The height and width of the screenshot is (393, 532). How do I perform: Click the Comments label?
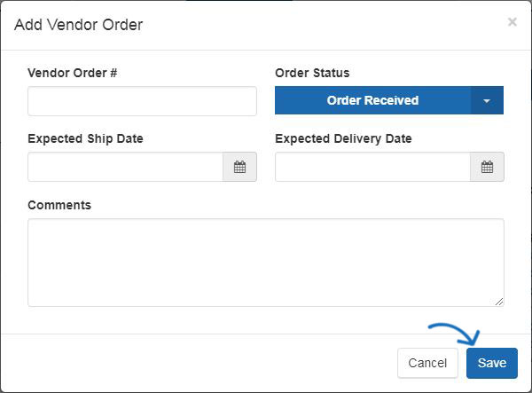tap(59, 205)
